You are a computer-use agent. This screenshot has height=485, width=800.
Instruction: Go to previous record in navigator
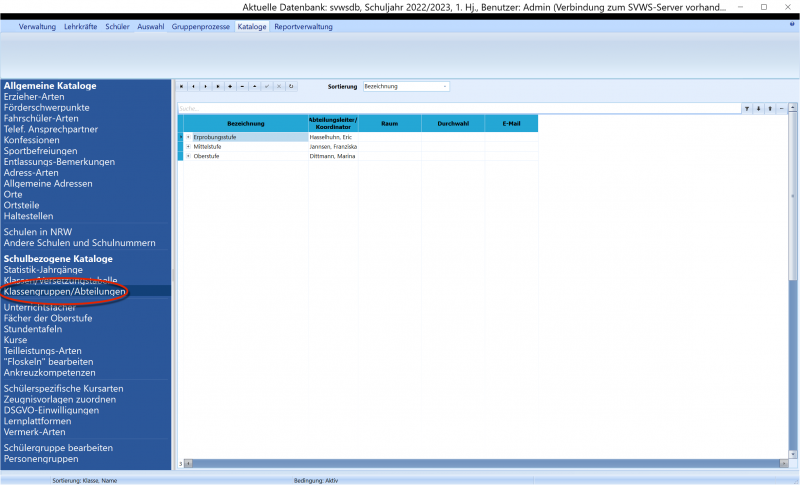pyautogui.click(x=193, y=87)
